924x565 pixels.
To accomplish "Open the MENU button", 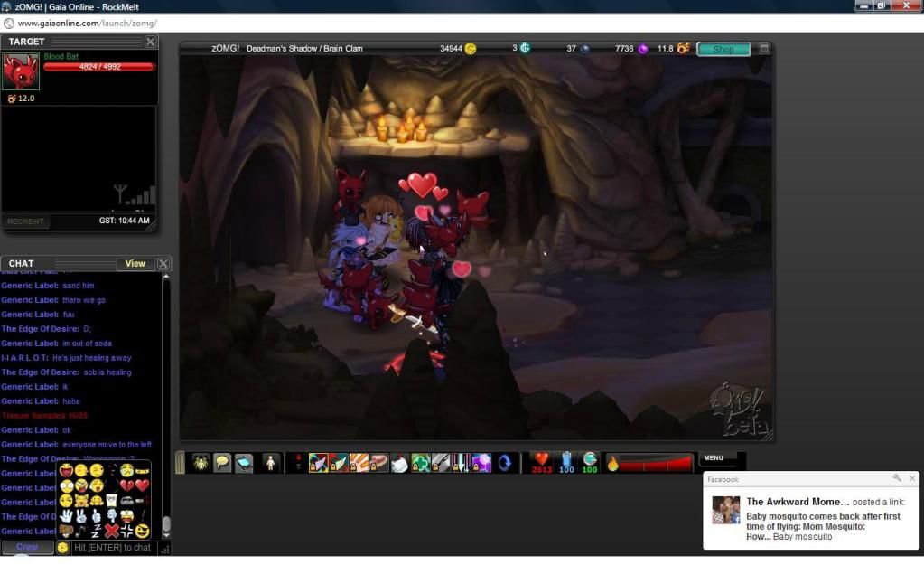I will [718, 458].
